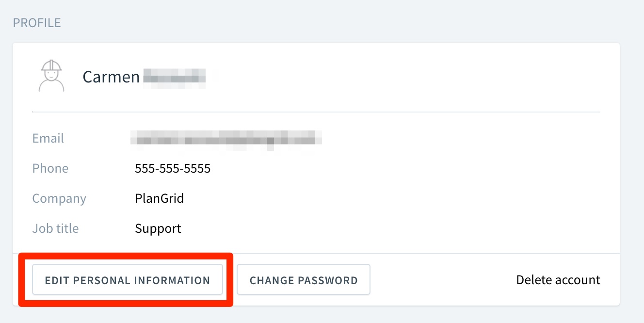The height and width of the screenshot is (323, 644).
Task: Select the Job title field label
Action: coord(55,228)
